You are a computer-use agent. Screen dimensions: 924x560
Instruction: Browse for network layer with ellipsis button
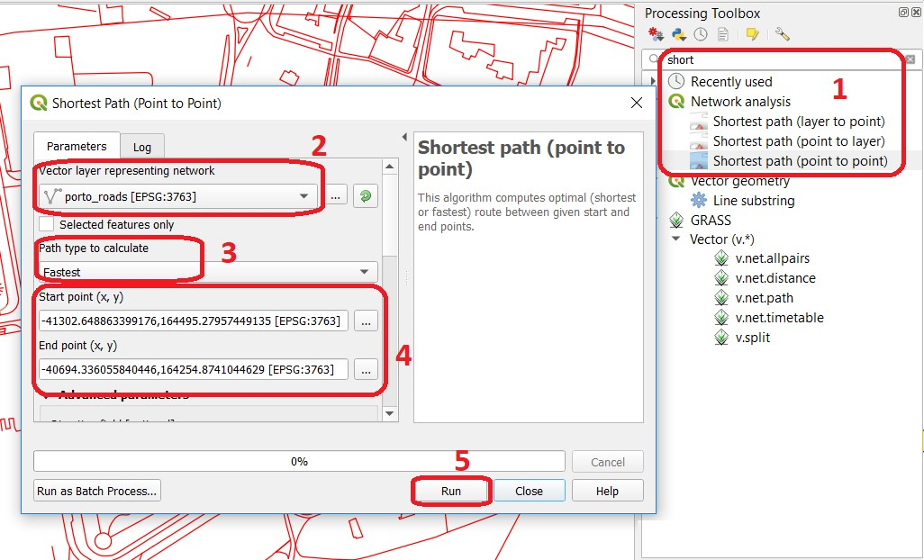point(335,196)
